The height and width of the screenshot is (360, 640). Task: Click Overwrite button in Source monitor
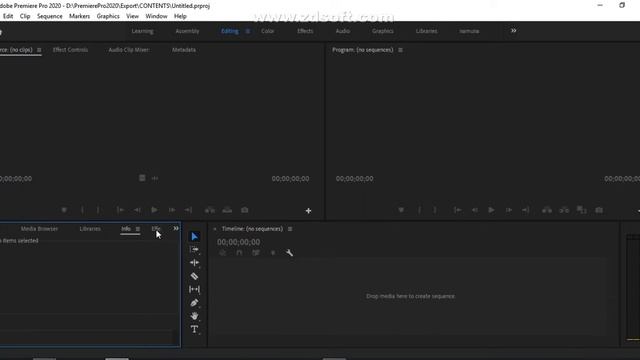tap(227, 210)
